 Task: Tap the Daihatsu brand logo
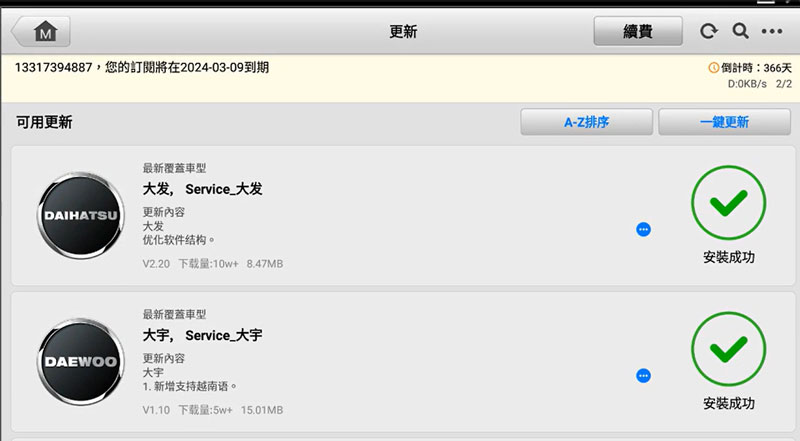tap(81, 215)
